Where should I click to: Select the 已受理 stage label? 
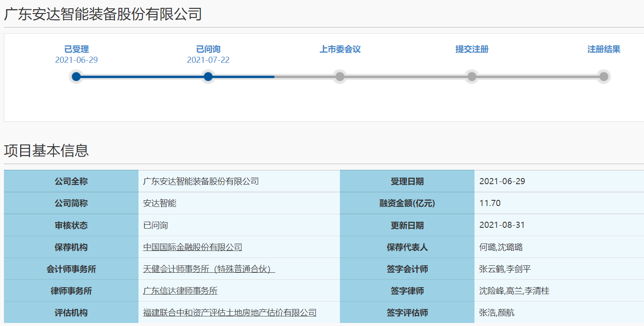(x=76, y=49)
